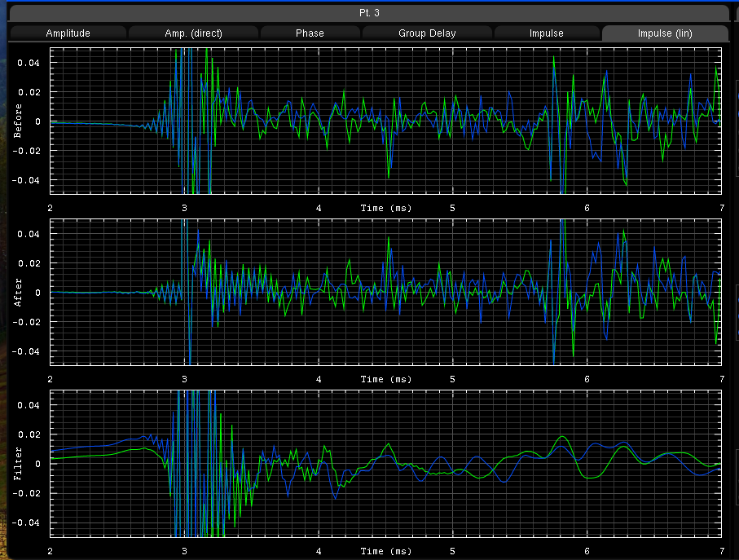Show the Group Delay tab

[x=427, y=33]
